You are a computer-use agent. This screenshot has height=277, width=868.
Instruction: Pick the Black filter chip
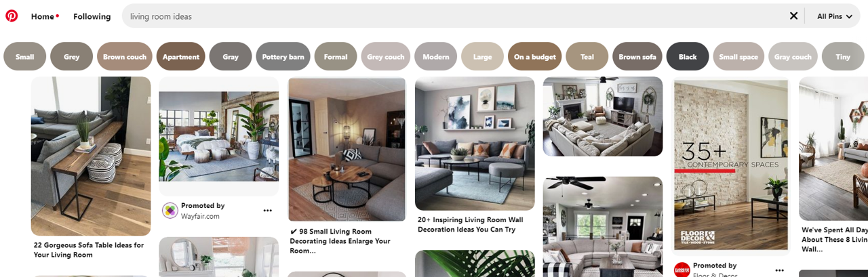pyautogui.click(x=688, y=57)
